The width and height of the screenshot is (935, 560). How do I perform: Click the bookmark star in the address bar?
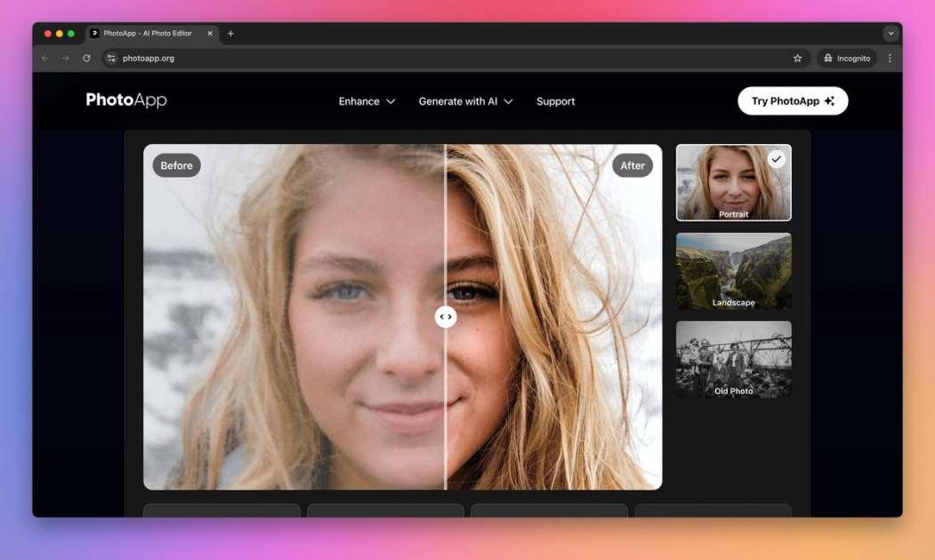click(797, 58)
